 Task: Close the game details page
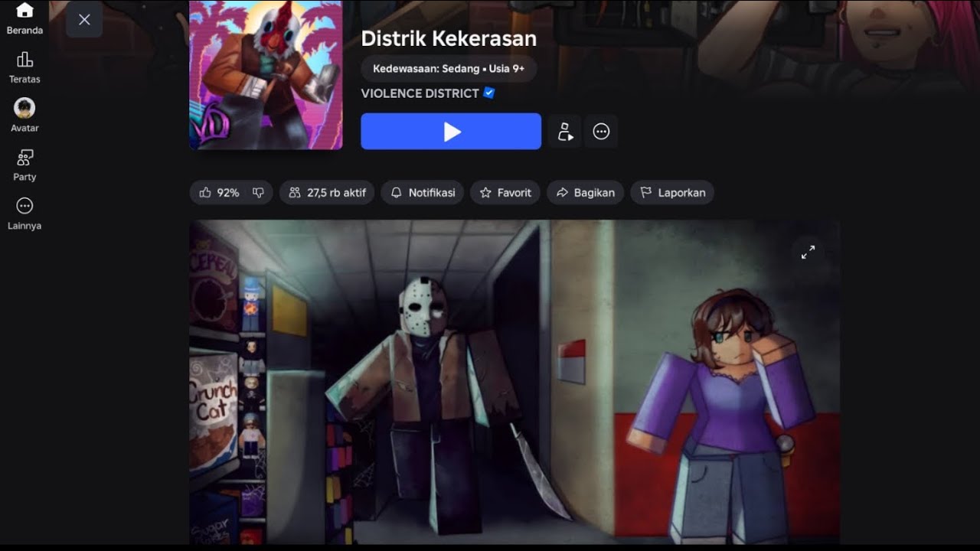coord(84,20)
